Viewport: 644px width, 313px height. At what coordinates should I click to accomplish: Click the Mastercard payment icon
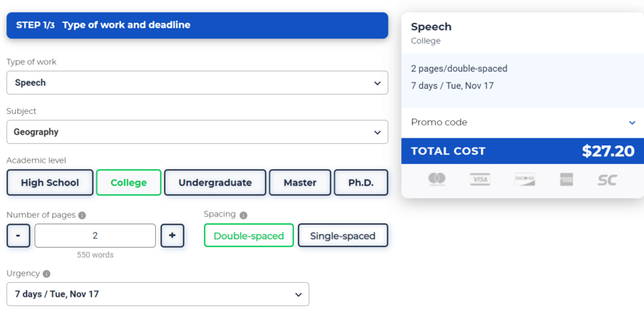click(436, 179)
